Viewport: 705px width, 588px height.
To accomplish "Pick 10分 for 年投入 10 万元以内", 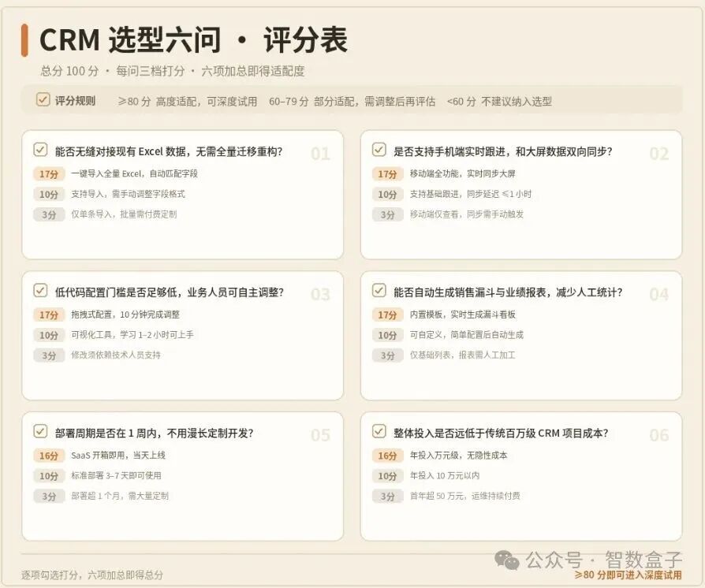I will click(x=387, y=475).
